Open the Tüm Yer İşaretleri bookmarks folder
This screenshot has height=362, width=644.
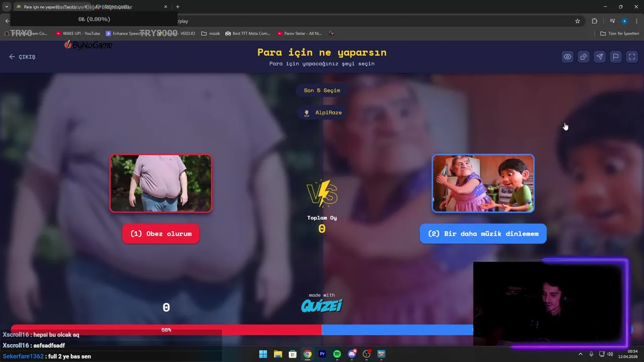coord(620,34)
